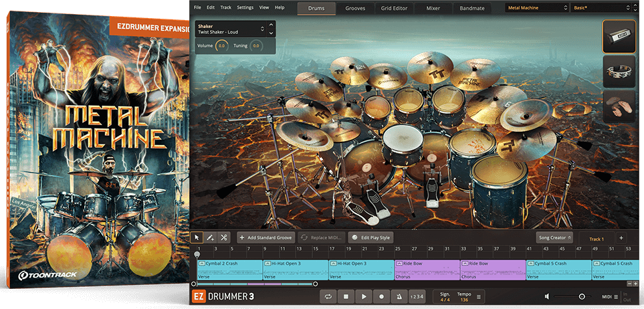This screenshot has height=309, width=644.
Task: Select the shaker percussion thumbnail
Action: click(619, 36)
